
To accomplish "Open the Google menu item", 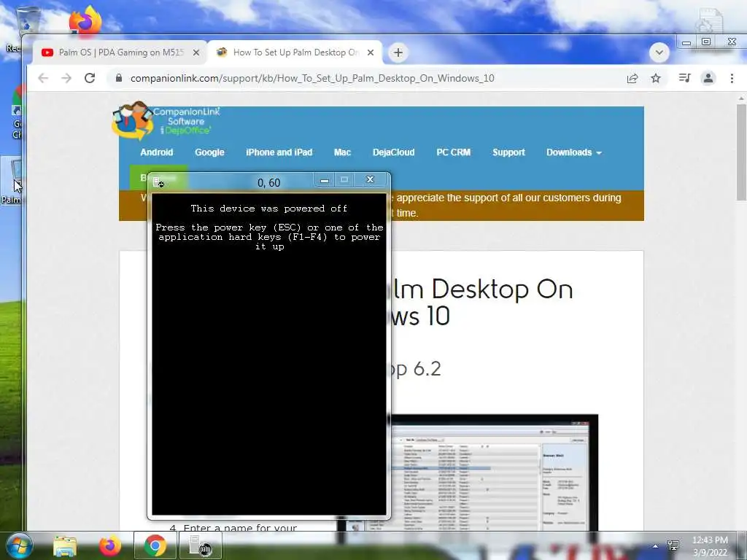I will pos(209,152).
